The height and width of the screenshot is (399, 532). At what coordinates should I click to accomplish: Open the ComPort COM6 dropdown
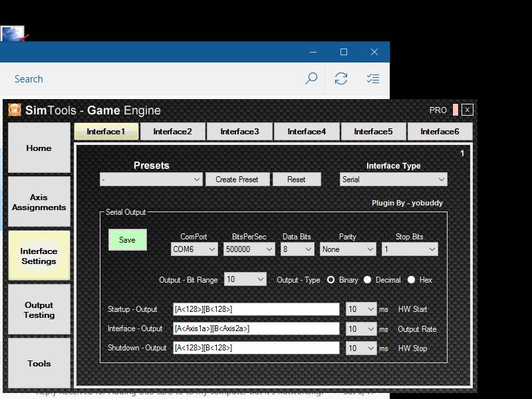click(194, 249)
